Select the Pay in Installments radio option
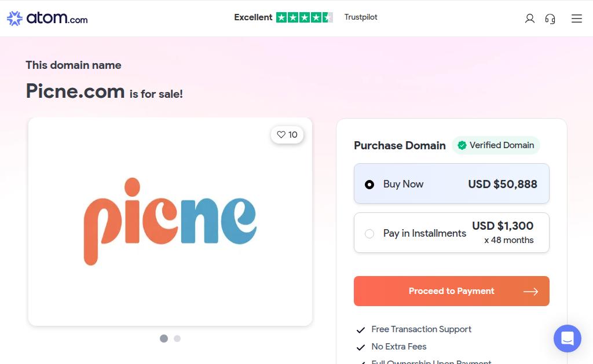This screenshot has width=593, height=364. 369,234
